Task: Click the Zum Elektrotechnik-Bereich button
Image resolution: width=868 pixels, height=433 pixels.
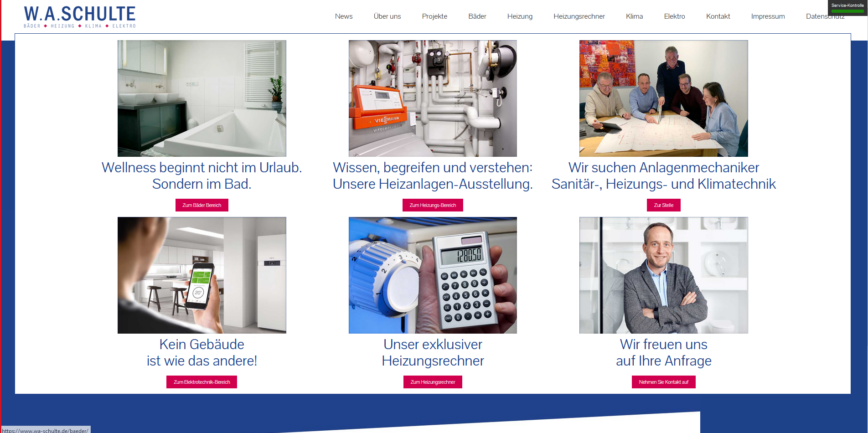Action: (201, 382)
